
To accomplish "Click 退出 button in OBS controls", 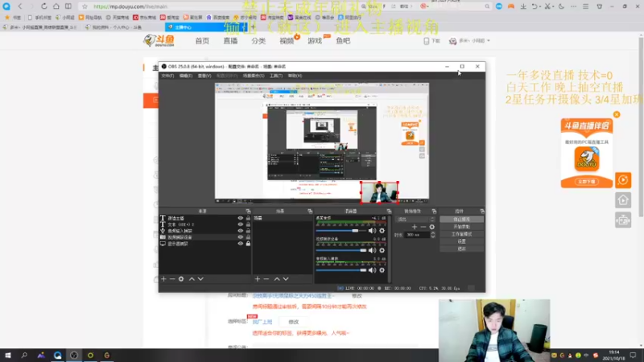I will point(461,249).
